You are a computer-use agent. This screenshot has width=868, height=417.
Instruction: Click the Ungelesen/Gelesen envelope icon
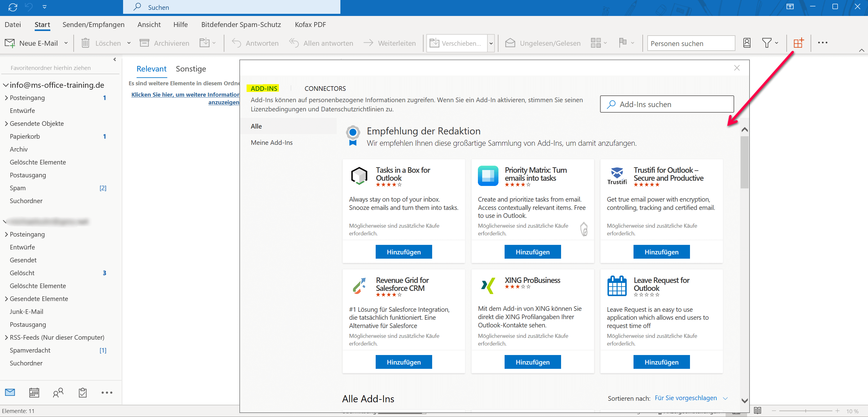coord(510,43)
